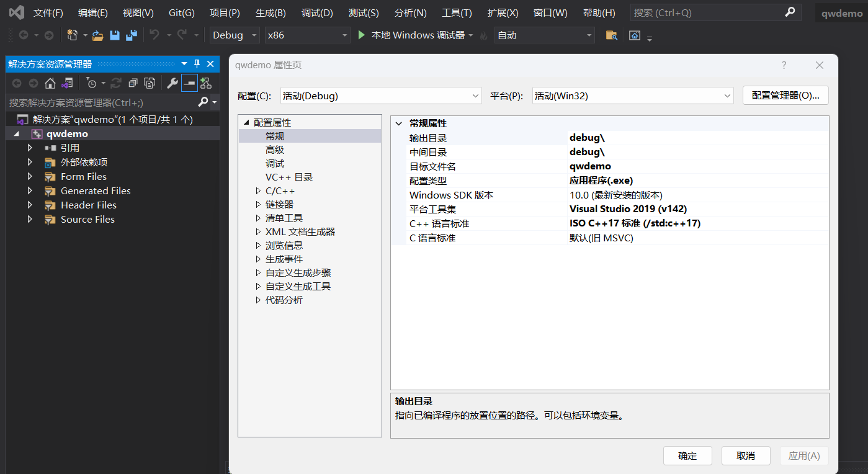The height and width of the screenshot is (474, 868).
Task: Click the sync with active document icon
Action: click(x=116, y=83)
